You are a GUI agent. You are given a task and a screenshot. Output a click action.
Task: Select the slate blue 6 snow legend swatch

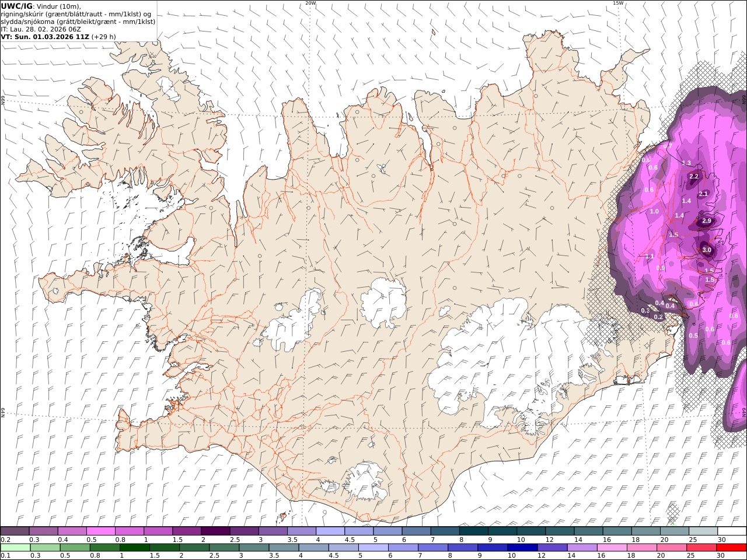click(416, 531)
